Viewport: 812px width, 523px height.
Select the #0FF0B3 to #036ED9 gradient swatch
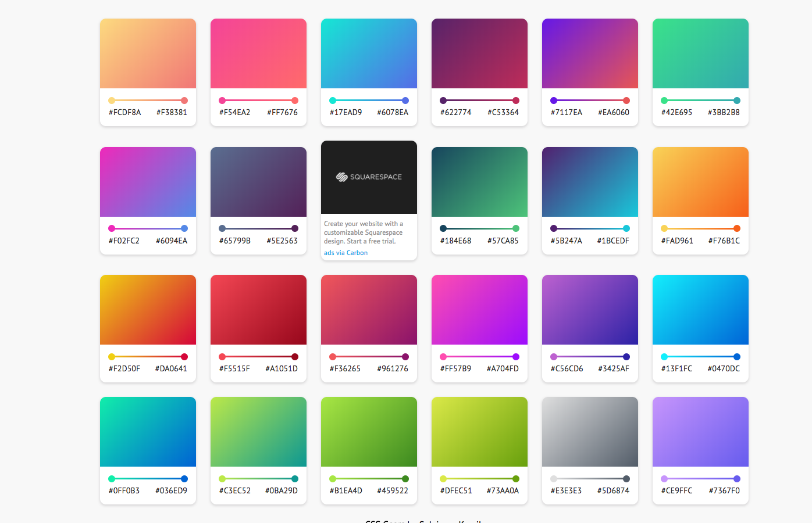click(x=148, y=432)
